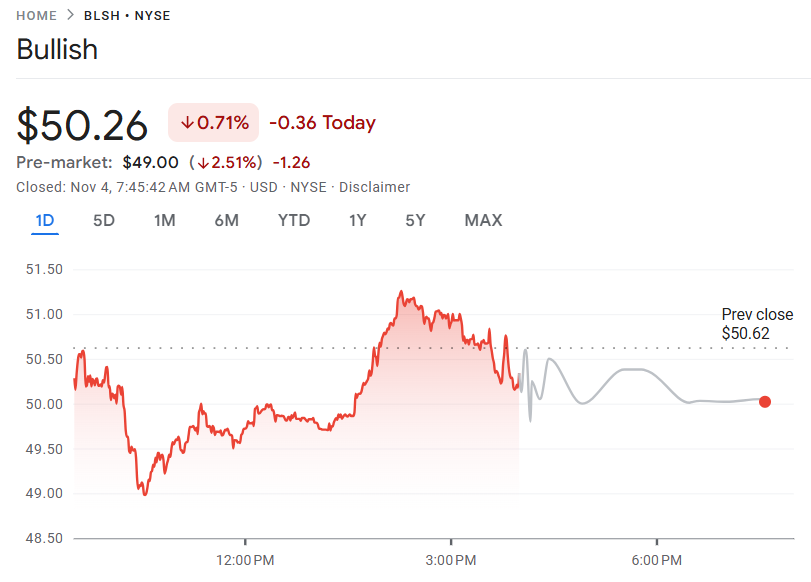The width and height of the screenshot is (811, 582).
Task: Open the MAX chart range
Action: coord(483,220)
